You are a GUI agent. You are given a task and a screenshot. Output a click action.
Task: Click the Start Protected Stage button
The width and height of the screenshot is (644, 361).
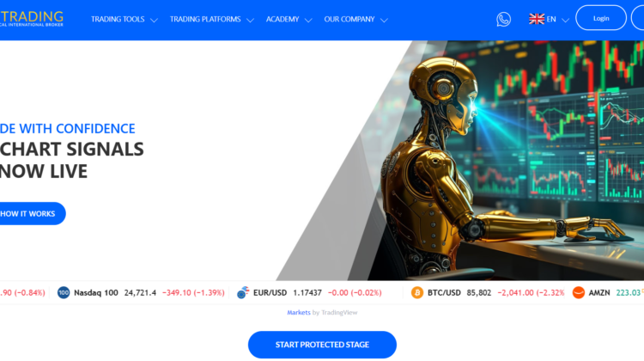coord(322,345)
